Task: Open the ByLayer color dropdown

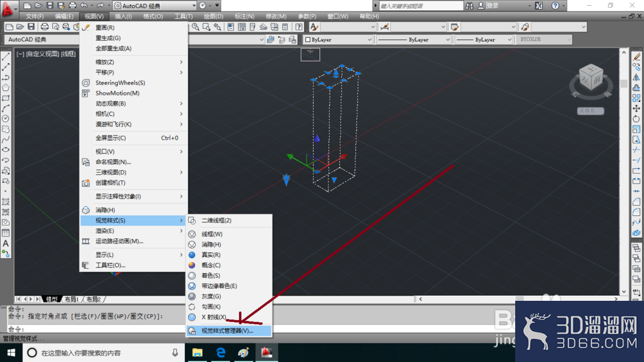Action: (x=338, y=39)
